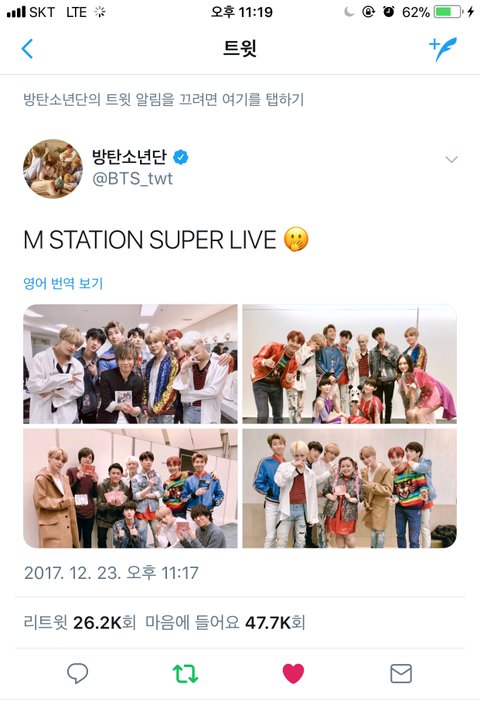Expand the tweet options chevron
The image size is (480, 708).
[x=452, y=159]
